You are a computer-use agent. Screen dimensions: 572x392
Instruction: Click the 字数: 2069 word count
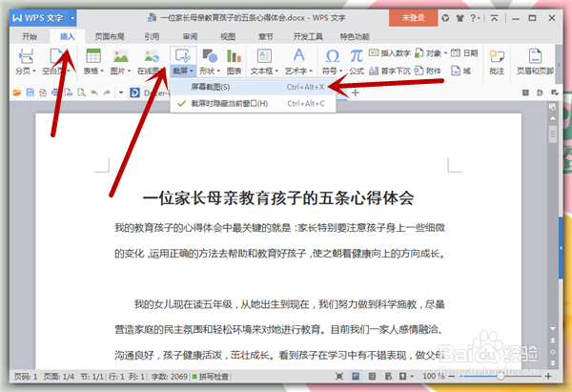pyautogui.click(x=170, y=376)
